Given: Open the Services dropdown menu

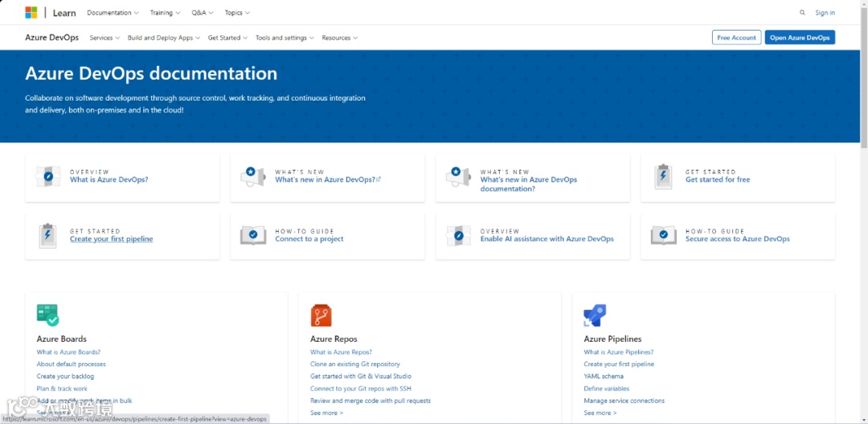Looking at the screenshot, I should [x=104, y=38].
